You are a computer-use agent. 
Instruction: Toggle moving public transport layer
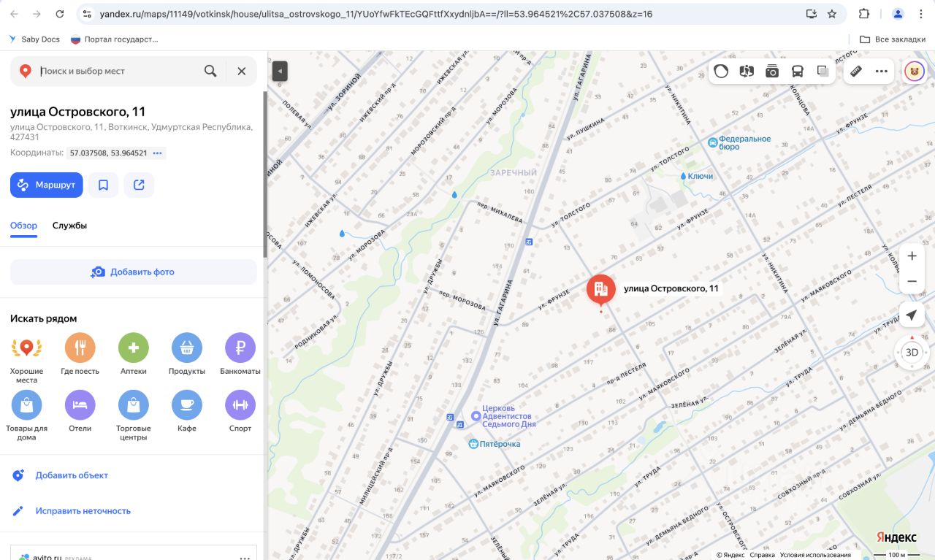click(x=798, y=71)
